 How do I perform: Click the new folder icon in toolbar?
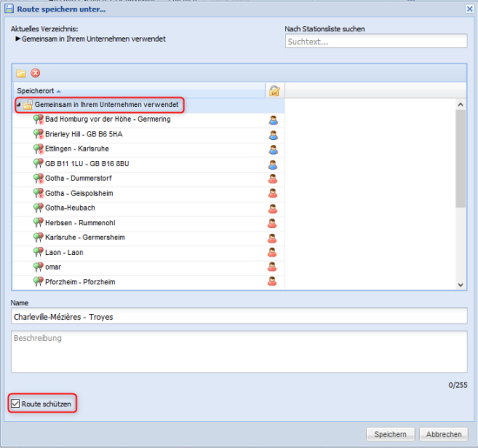pyautogui.click(x=21, y=73)
